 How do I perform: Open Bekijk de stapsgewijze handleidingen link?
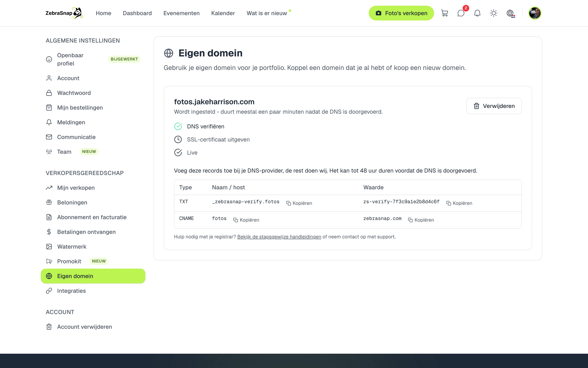click(x=279, y=237)
